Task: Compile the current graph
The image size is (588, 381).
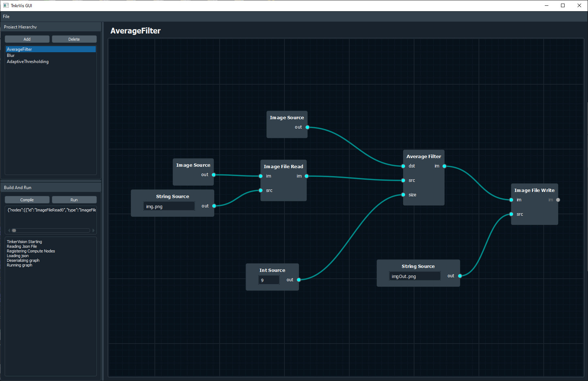Action: 27,200
